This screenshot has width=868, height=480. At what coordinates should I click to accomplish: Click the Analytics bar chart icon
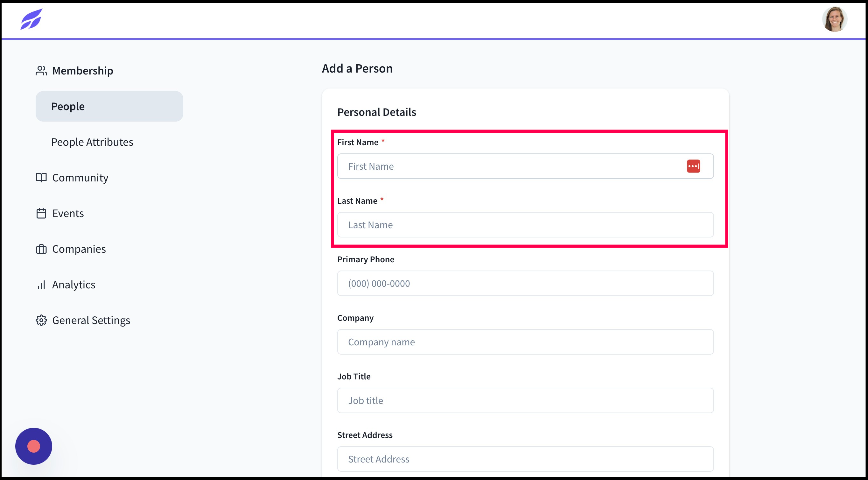(41, 285)
